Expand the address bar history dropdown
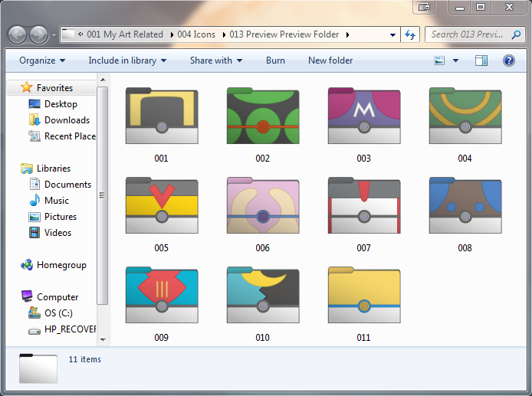The height and width of the screenshot is (396, 532). (392, 34)
